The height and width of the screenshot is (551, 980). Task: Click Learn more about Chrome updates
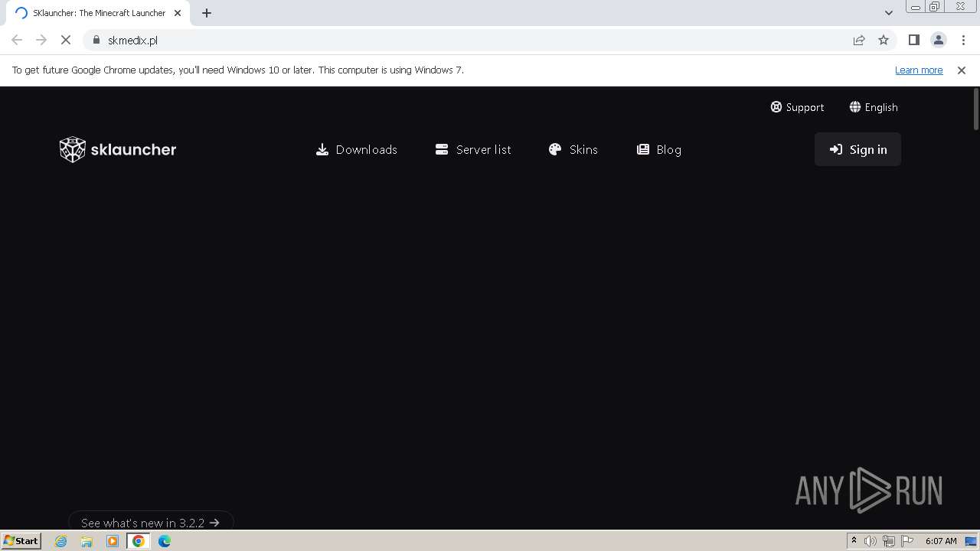point(919,70)
